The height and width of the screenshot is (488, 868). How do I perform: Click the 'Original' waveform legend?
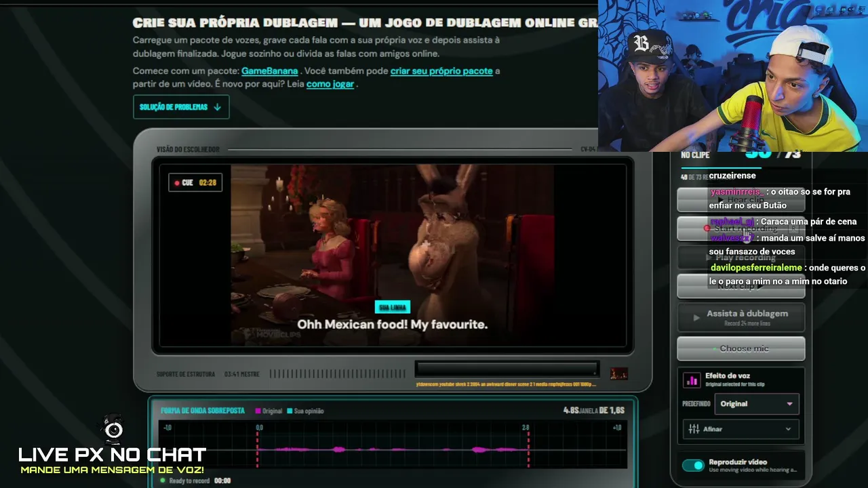click(269, 411)
